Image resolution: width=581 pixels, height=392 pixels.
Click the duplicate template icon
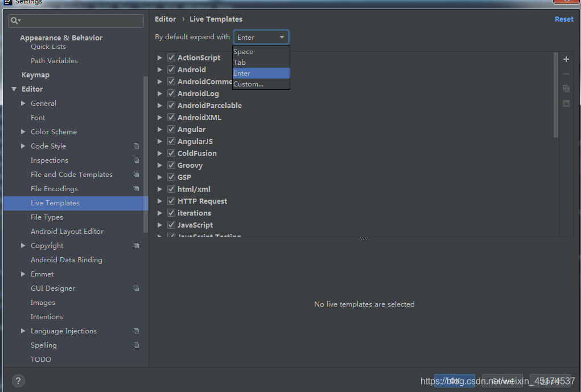point(566,89)
